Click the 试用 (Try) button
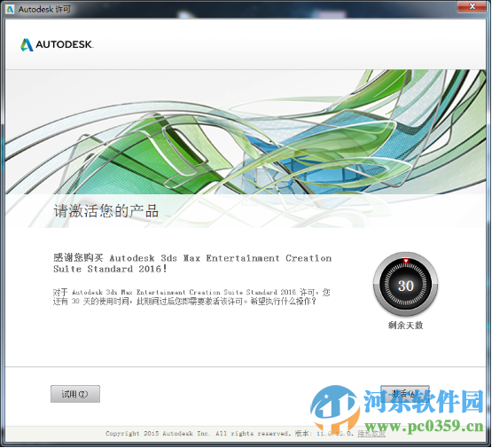 click(75, 394)
